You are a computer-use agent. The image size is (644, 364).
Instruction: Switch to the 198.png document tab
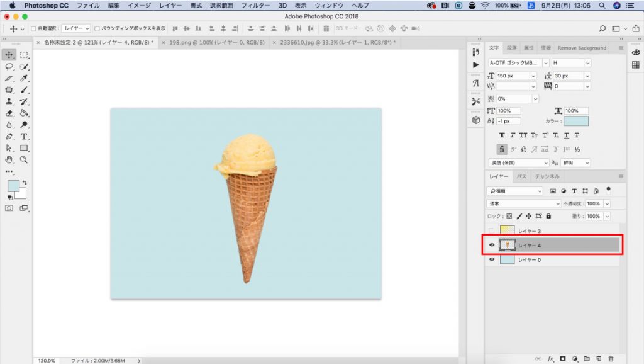point(213,42)
